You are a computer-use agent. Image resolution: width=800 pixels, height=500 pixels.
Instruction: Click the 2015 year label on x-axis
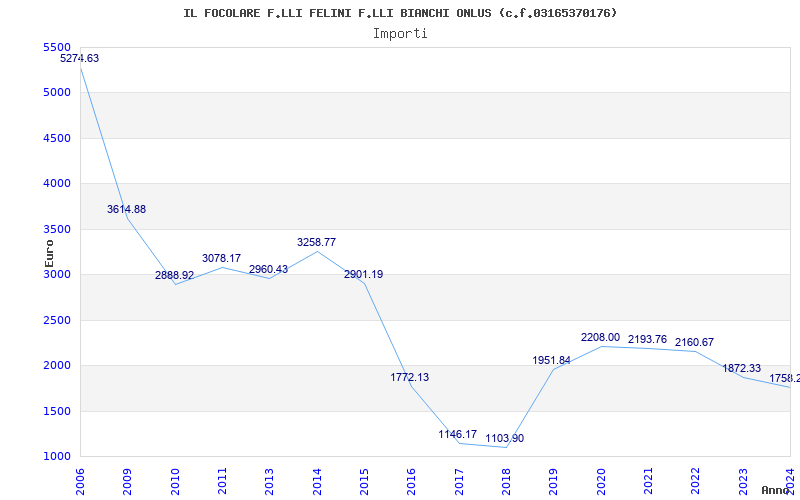pos(364,482)
